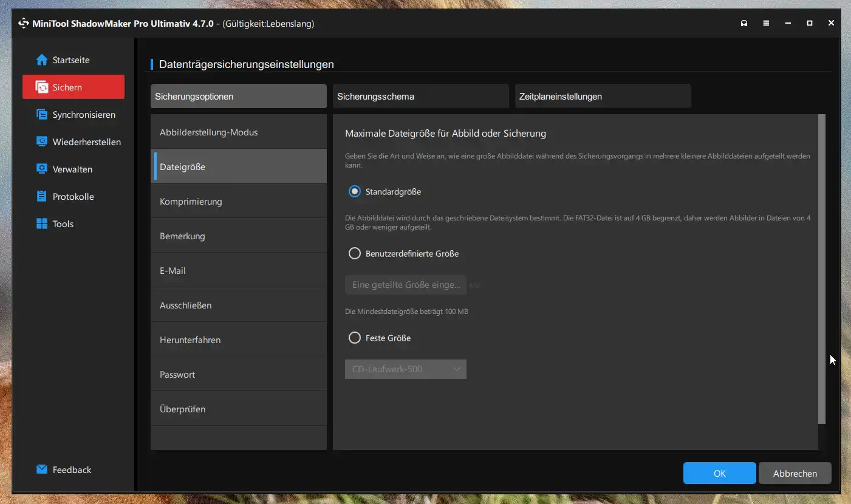Switch to the Zeitplaneinstellungen tab
Viewport: 851px width, 504px height.
coord(603,97)
